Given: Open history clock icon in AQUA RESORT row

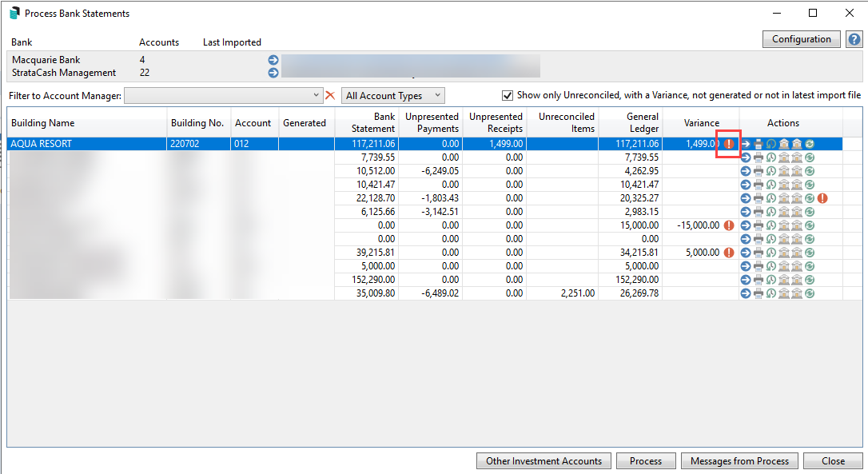Looking at the screenshot, I should point(771,144).
